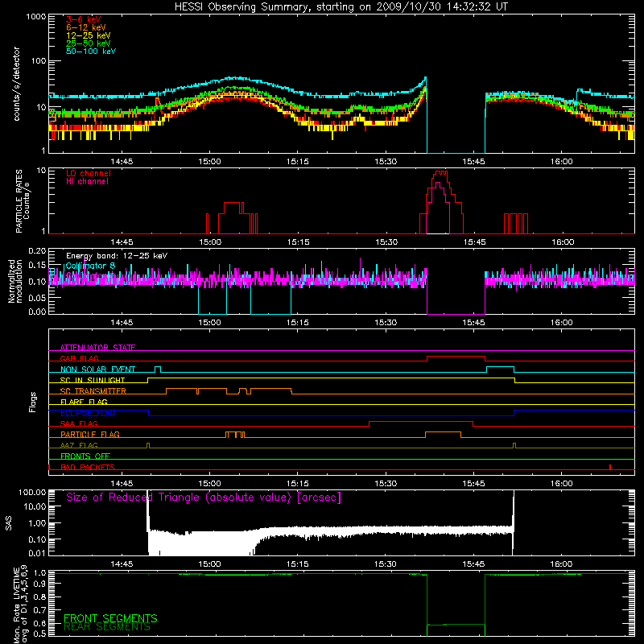The image size is (644, 644).
Task: Click the ATTENUATOR STATE flag label
Action: click(x=97, y=348)
